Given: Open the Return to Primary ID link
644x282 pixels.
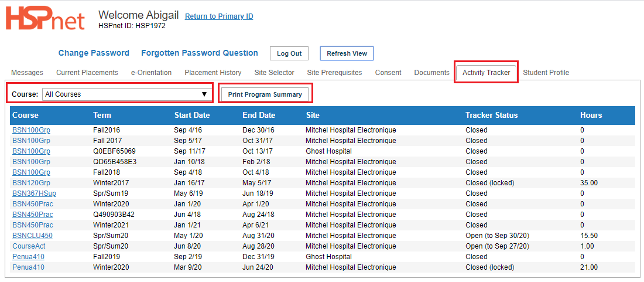Looking at the screenshot, I should (x=219, y=16).
